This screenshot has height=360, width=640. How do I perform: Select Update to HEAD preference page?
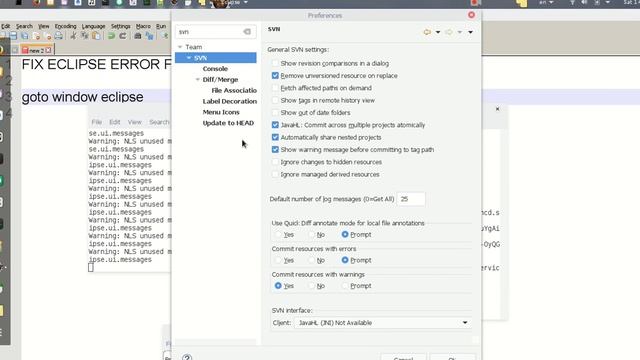coord(228,123)
